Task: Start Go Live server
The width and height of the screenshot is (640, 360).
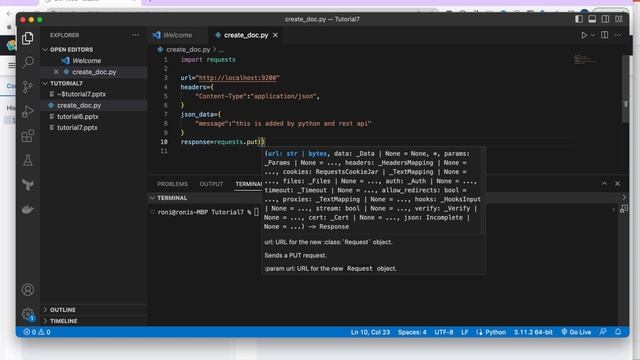Action: pyautogui.click(x=576, y=332)
